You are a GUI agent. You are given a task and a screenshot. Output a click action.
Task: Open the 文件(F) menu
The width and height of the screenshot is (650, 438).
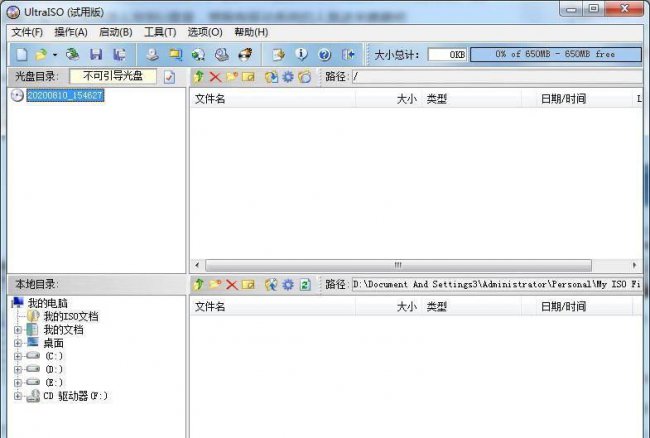[x=27, y=32]
